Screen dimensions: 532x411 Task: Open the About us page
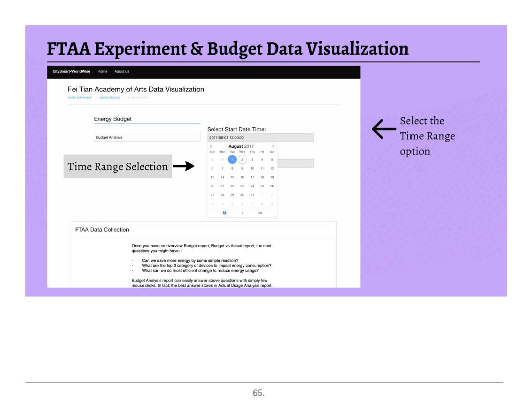[122, 71]
